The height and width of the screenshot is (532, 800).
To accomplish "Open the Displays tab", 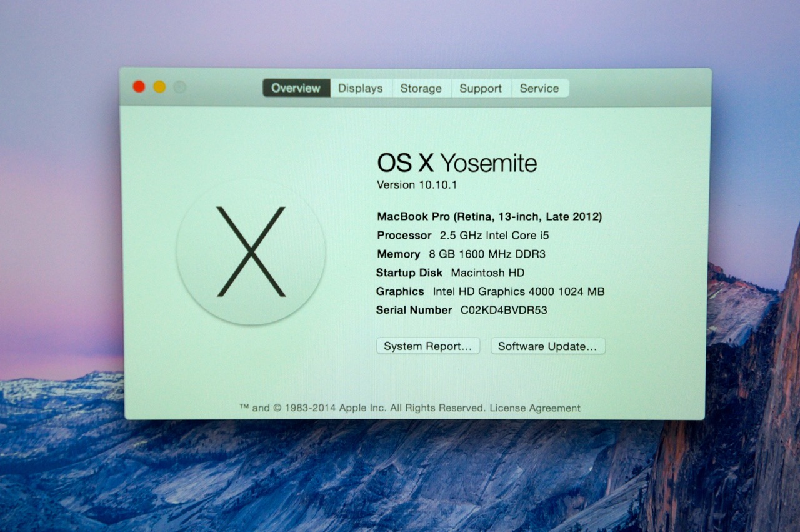I will click(x=360, y=88).
